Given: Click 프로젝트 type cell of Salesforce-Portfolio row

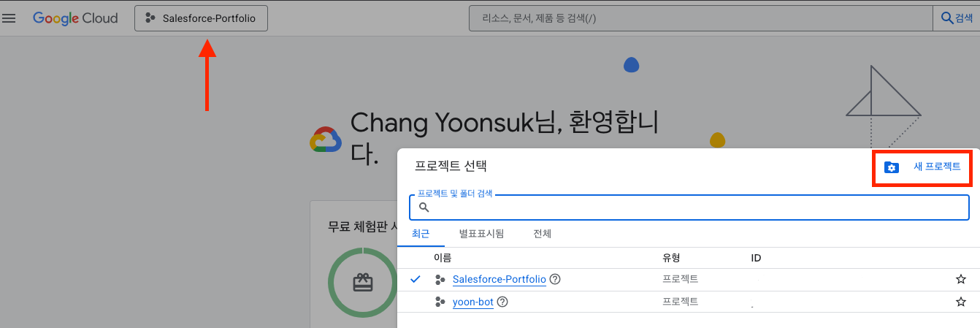Looking at the screenshot, I should coord(680,279).
